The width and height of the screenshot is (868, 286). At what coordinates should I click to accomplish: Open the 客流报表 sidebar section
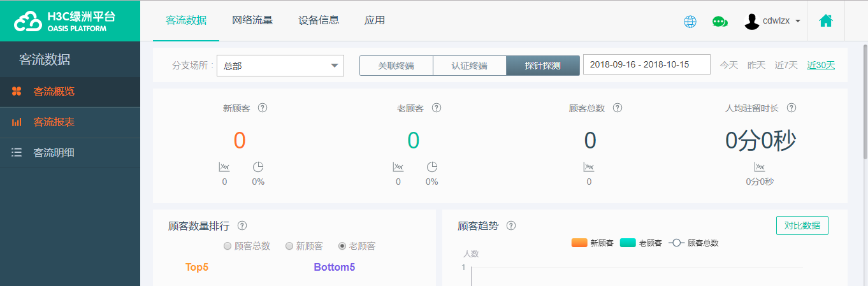pyautogui.click(x=54, y=122)
